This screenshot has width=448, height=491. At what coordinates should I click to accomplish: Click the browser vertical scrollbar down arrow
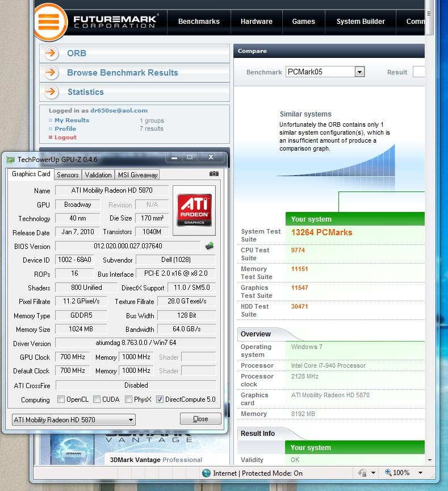430,460
